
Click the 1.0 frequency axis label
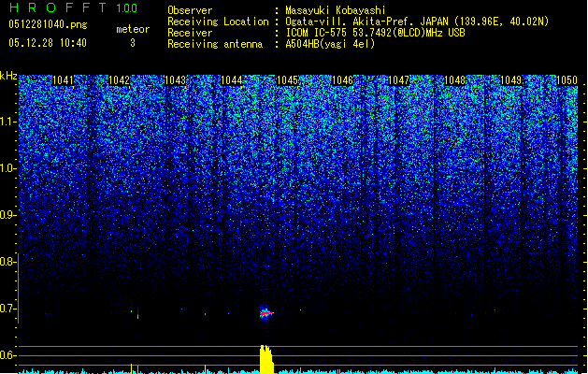pos(7,168)
